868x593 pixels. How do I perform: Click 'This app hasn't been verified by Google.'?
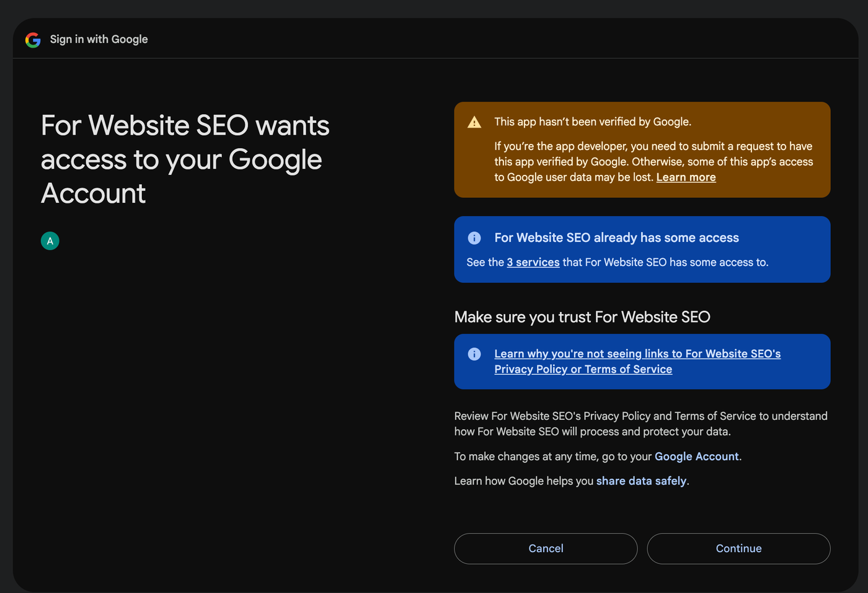point(593,122)
